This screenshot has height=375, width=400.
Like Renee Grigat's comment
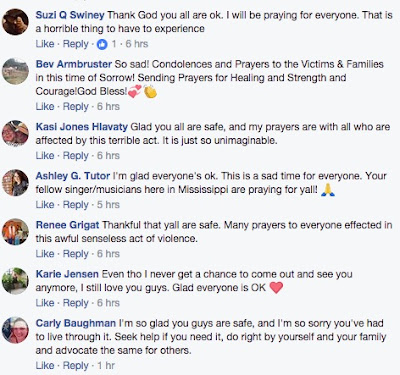coord(45,254)
